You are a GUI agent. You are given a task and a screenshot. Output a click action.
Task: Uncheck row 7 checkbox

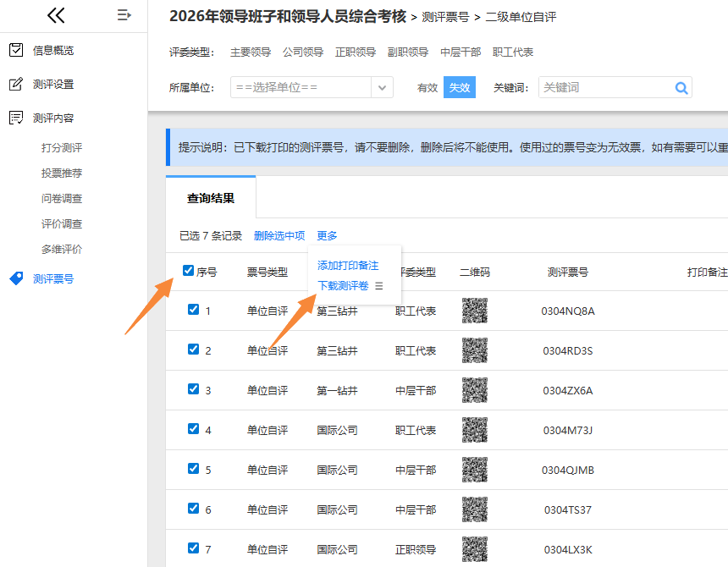(x=193, y=548)
